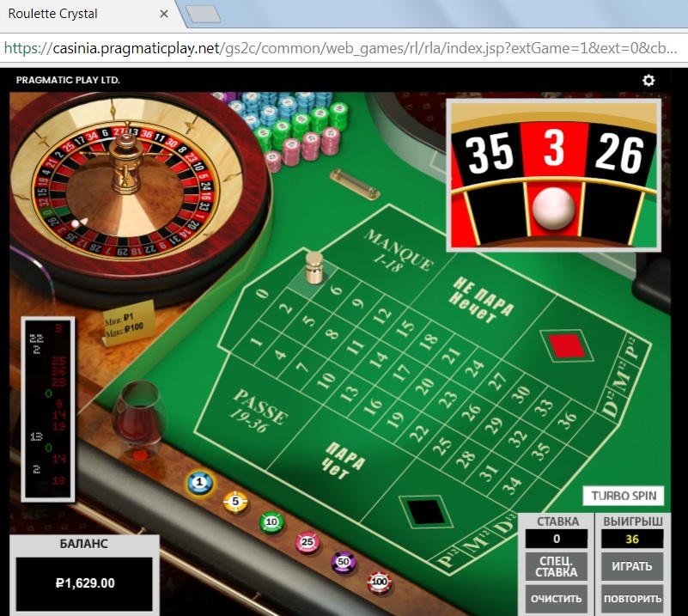Bet on number 19

[395, 420]
